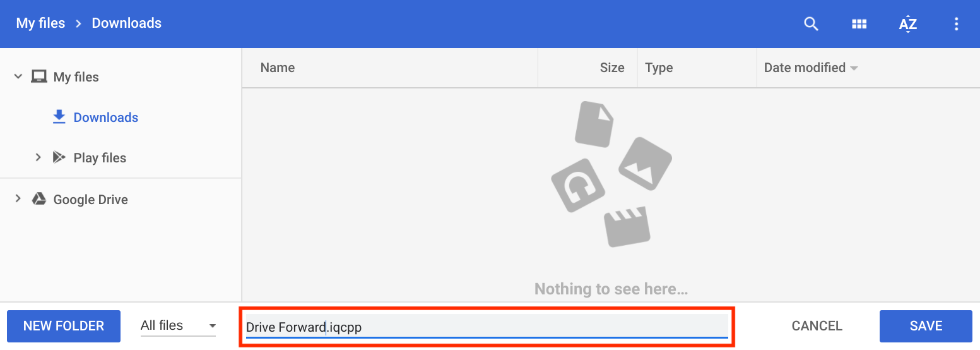Expand the Google Drive tree
This screenshot has width=980, height=350.
[x=18, y=199]
